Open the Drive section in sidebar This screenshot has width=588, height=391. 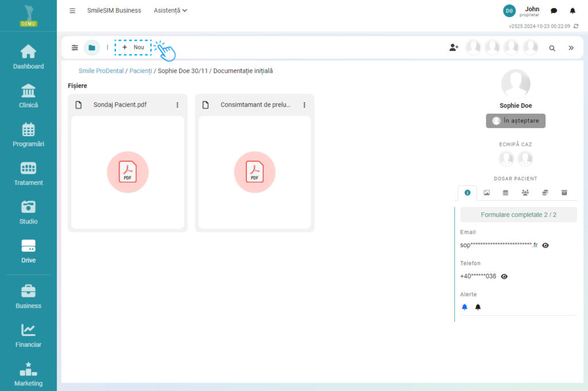pos(28,251)
